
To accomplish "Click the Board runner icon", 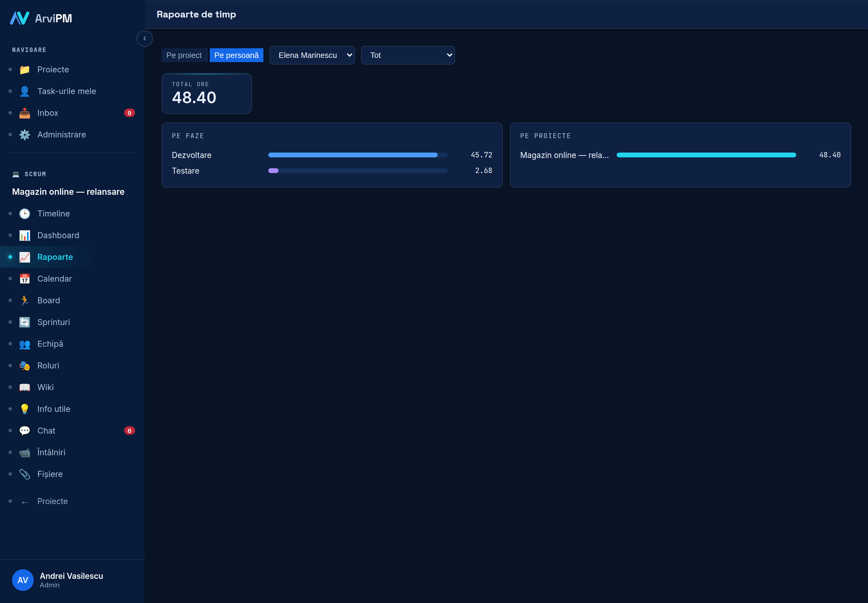I will point(25,300).
